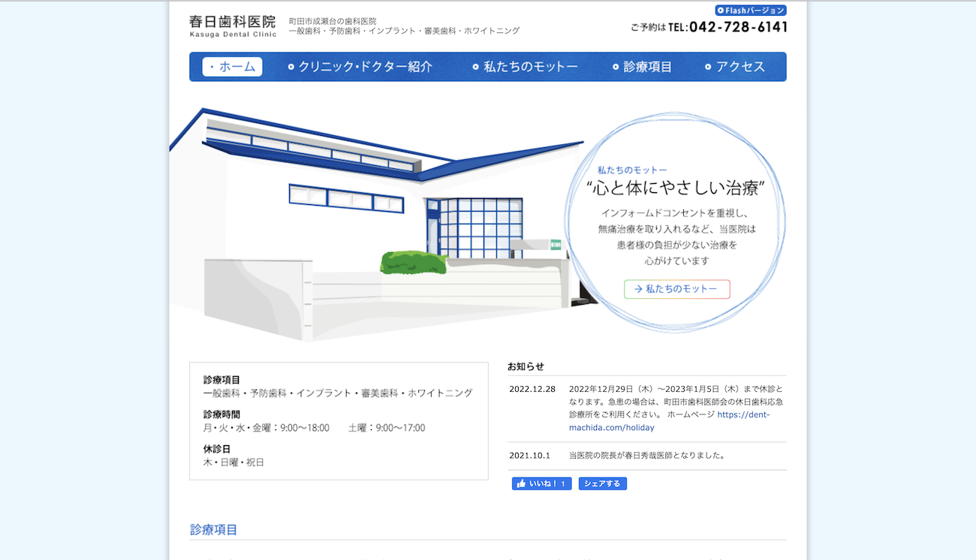Click the 月・火・水・金曜：9:00〜18:00 hours text

pos(266,428)
